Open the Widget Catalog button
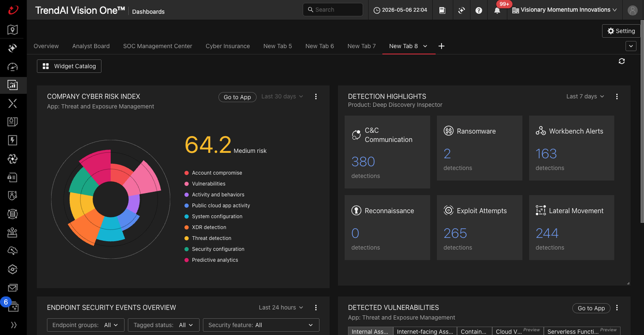The height and width of the screenshot is (335, 644). tap(69, 66)
